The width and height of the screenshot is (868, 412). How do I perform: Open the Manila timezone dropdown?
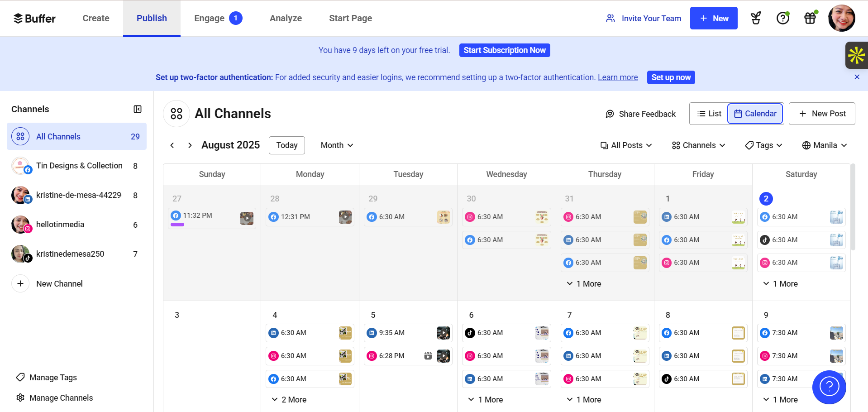point(824,145)
